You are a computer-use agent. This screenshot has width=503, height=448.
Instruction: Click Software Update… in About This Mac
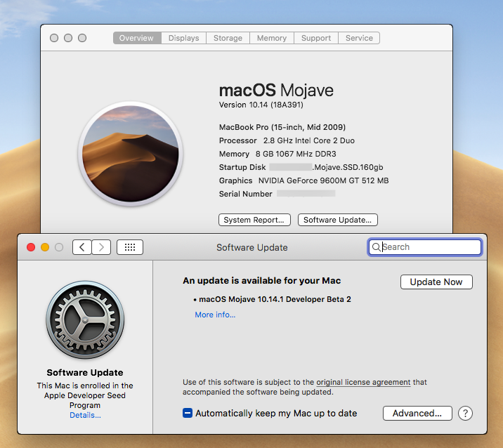337,220
